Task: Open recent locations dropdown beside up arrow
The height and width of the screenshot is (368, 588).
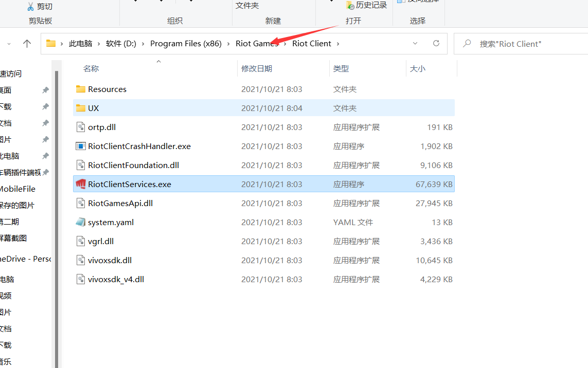Action: tap(9, 44)
